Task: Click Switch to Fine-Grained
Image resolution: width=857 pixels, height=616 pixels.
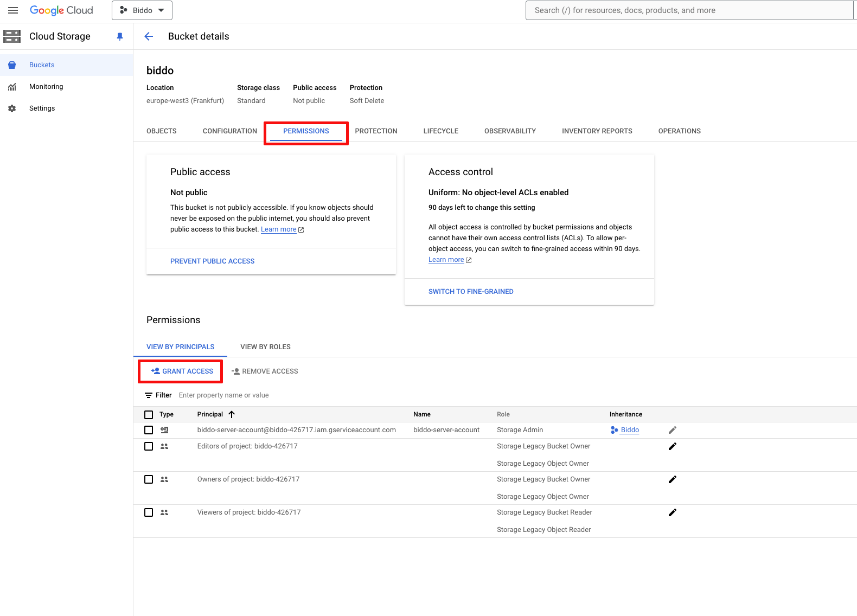Action: click(x=471, y=292)
